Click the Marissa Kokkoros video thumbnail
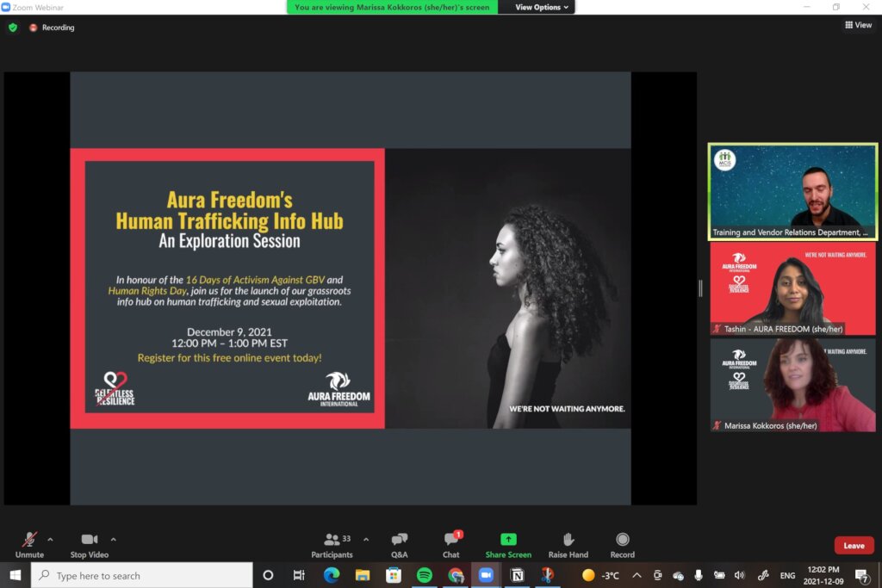This screenshot has width=882, height=588. [792, 385]
